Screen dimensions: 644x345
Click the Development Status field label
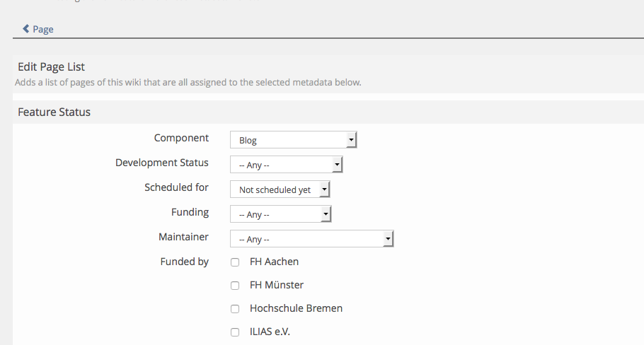162,163
